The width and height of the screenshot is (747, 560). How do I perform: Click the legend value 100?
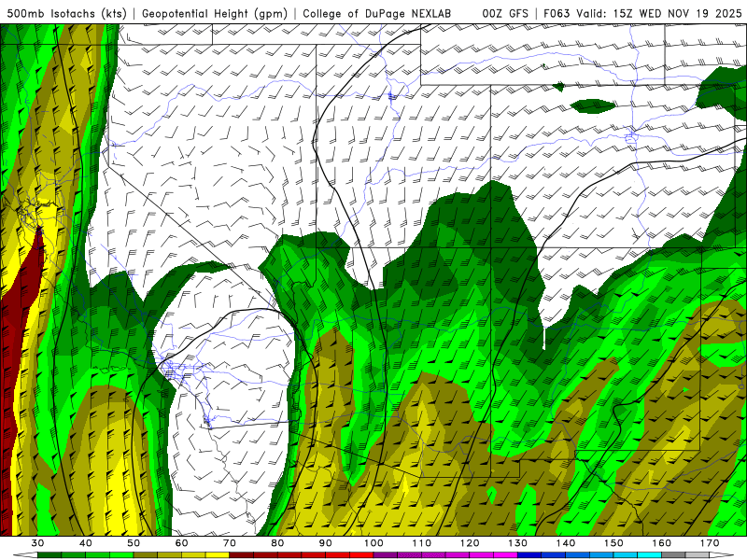[373, 543]
